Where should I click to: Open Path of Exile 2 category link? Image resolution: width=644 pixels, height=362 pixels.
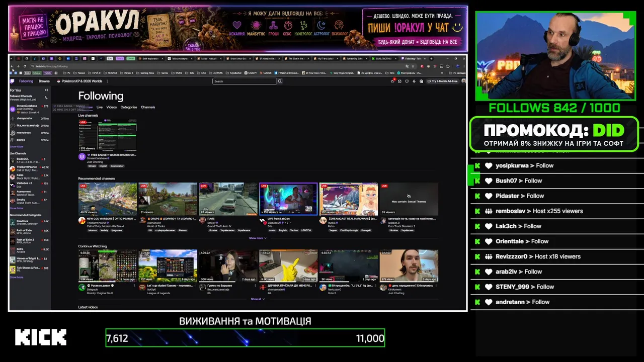point(30,241)
